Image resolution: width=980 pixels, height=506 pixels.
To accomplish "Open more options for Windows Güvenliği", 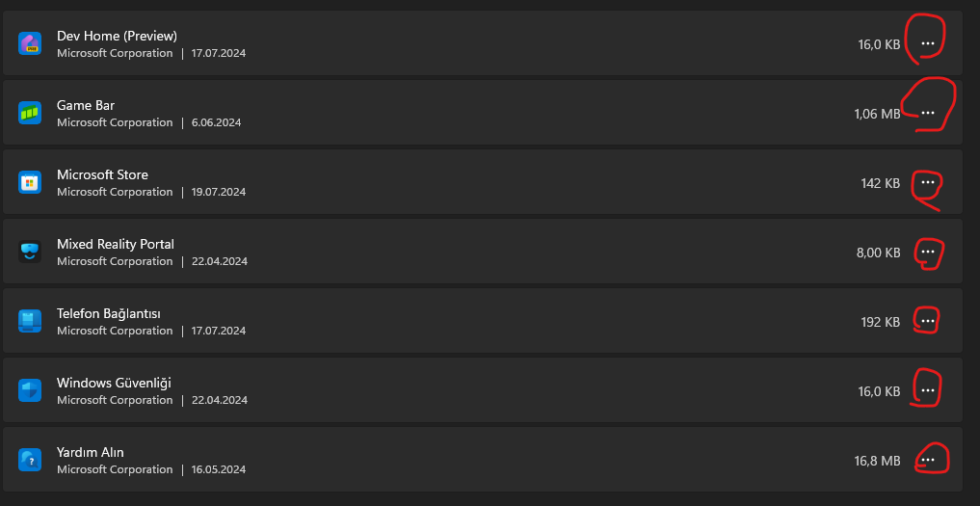I will [x=927, y=391].
